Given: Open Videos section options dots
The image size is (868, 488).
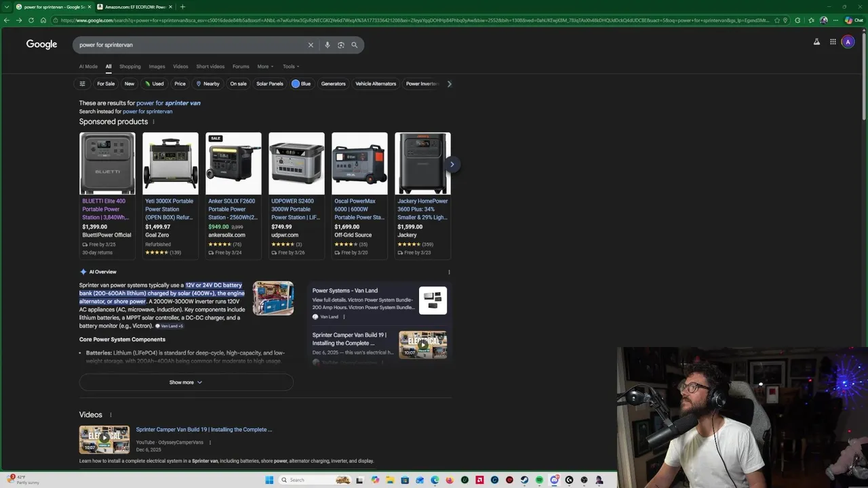Looking at the screenshot, I should (x=111, y=415).
